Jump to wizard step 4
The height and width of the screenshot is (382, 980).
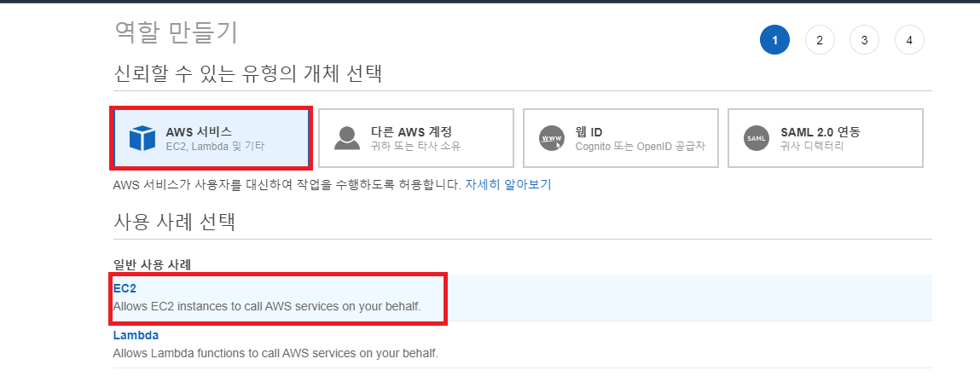(909, 40)
